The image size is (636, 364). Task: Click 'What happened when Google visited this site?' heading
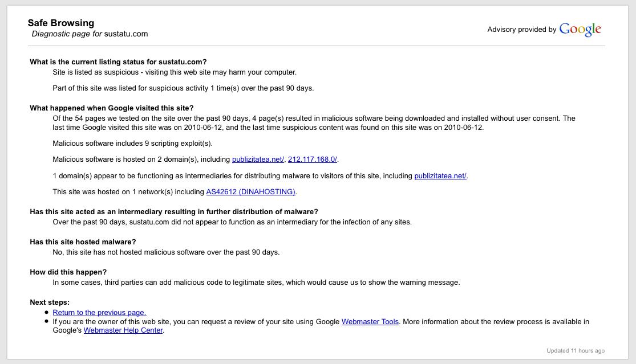[x=112, y=108]
